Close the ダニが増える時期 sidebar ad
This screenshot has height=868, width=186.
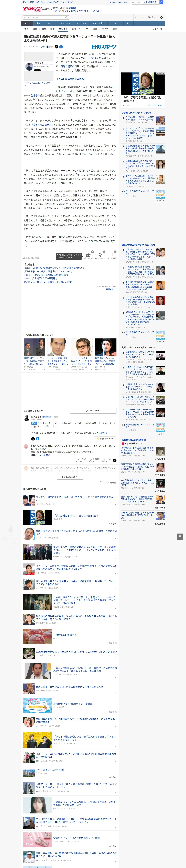163,73
